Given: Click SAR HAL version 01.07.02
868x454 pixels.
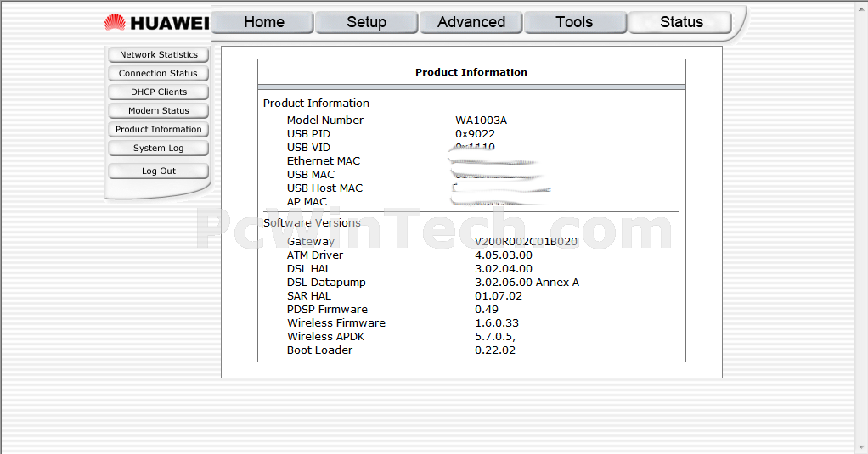Looking at the screenshot, I should click(x=499, y=296).
